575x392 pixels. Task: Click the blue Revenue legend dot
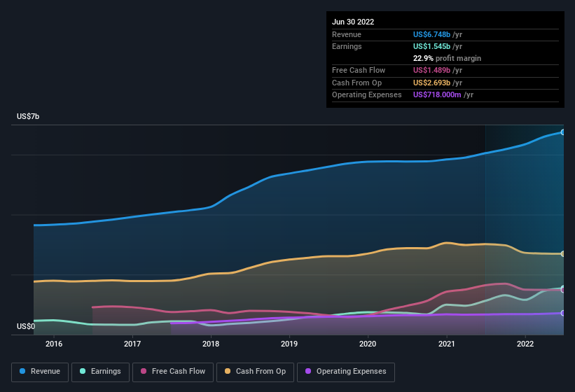[x=22, y=371]
